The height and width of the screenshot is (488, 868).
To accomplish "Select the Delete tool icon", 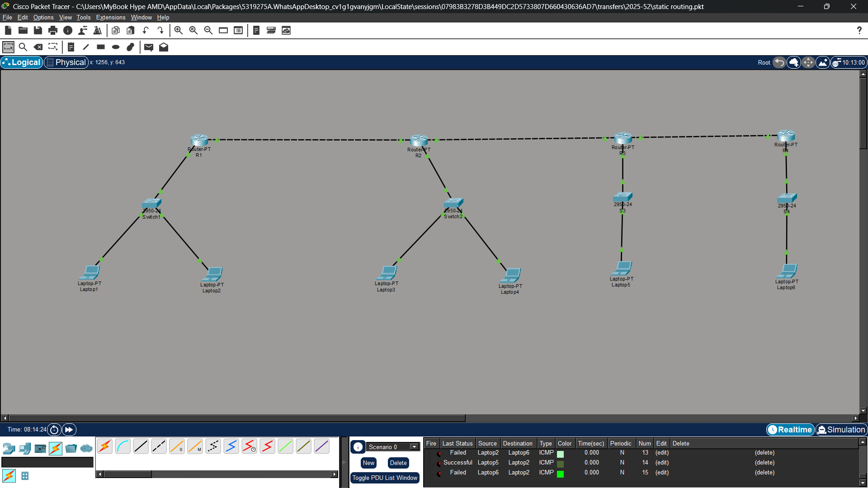I will [x=38, y=47].
